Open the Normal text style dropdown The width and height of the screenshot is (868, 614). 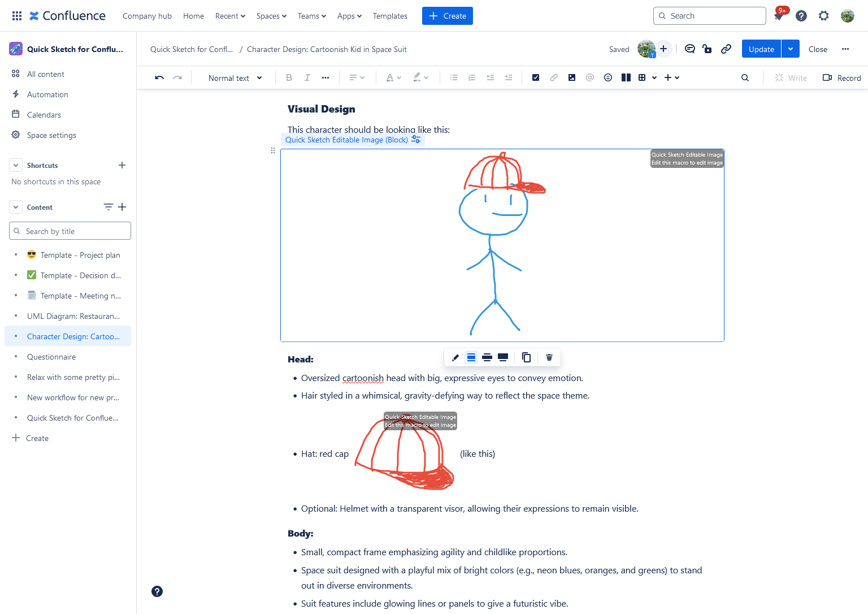235,77
